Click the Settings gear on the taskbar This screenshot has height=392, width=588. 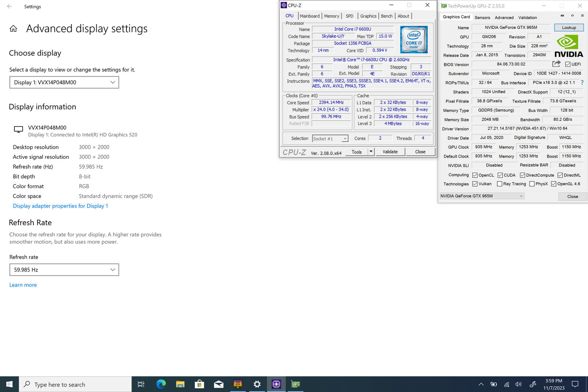pos(257,384)
